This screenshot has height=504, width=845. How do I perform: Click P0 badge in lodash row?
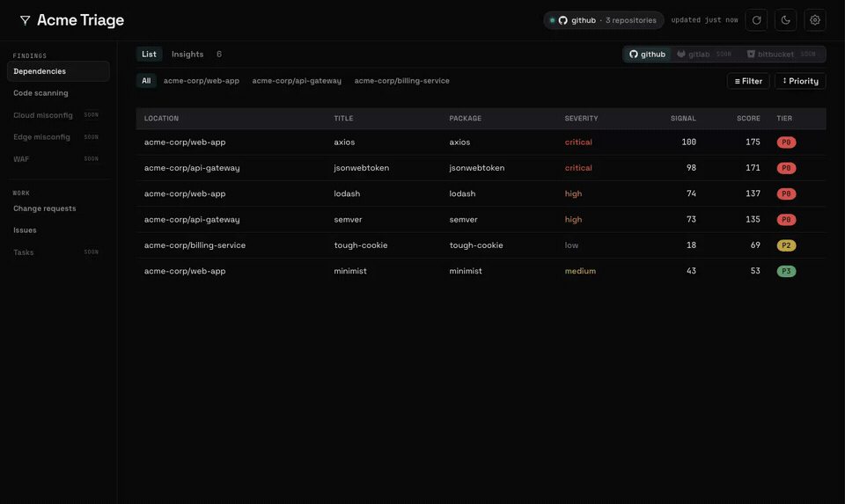tap(786, 194)
